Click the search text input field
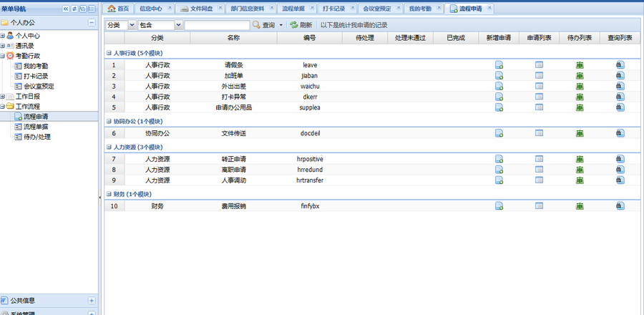This screenshot has height=315, width=644. point(217,25)
